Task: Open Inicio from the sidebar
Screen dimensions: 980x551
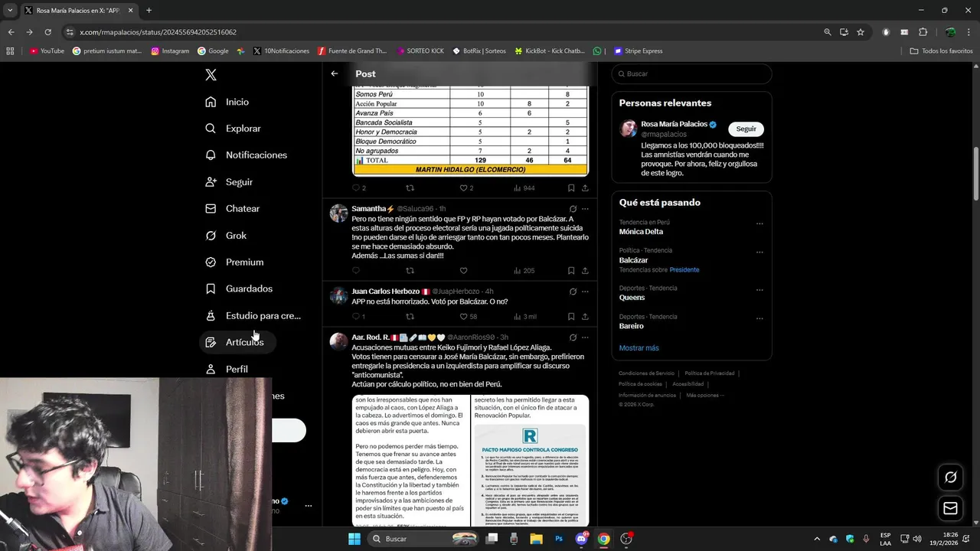Action: click(227, 102)
